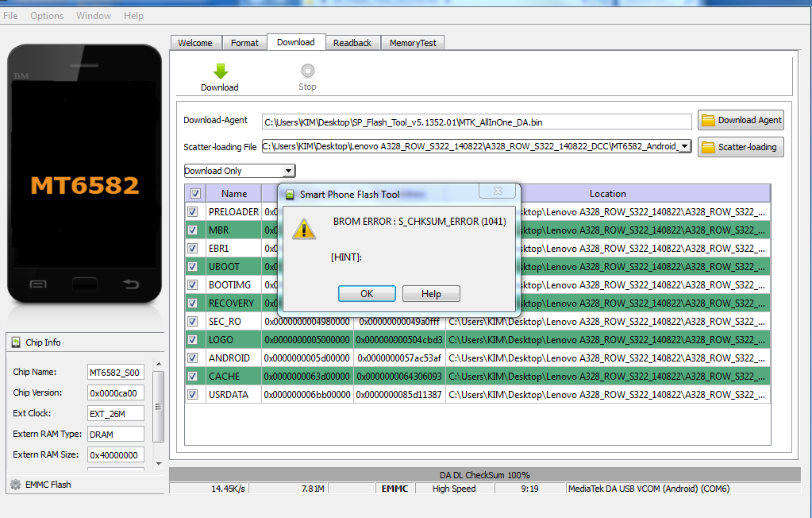This screenshot has width=812, height=518.
Task: Toggle the USRDATA partition checkbox
Action: click(x=193, y=395)
